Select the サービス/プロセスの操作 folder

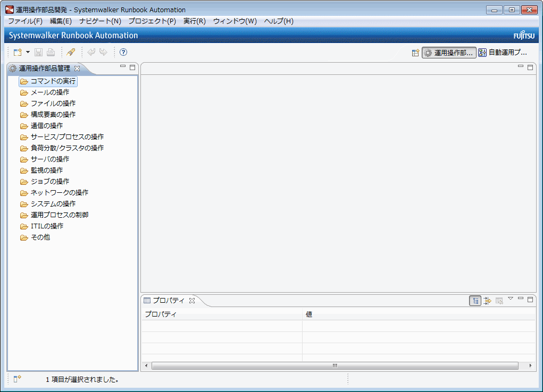point(62,137)
